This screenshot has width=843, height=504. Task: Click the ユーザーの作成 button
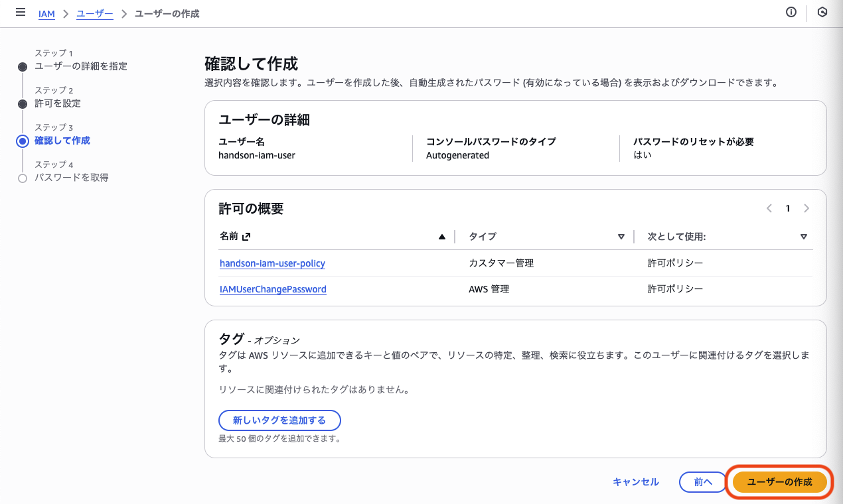pos(779,482)
